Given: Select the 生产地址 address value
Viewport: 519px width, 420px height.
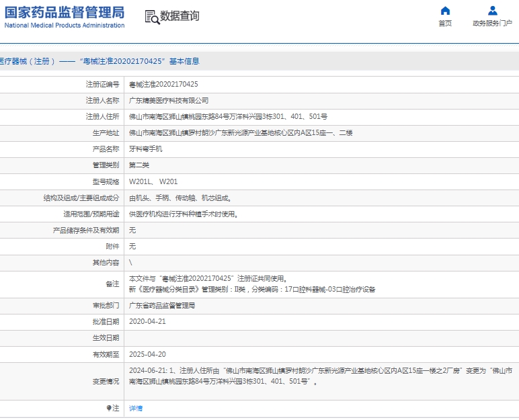Looking at the screenshot, I should tap(241, 133).
